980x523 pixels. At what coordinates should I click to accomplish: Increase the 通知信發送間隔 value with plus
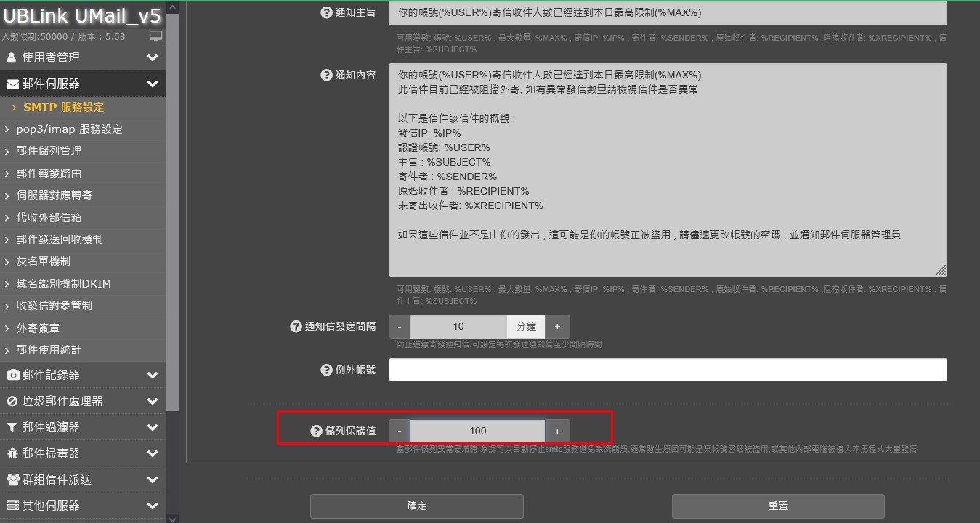click(557, 327)
